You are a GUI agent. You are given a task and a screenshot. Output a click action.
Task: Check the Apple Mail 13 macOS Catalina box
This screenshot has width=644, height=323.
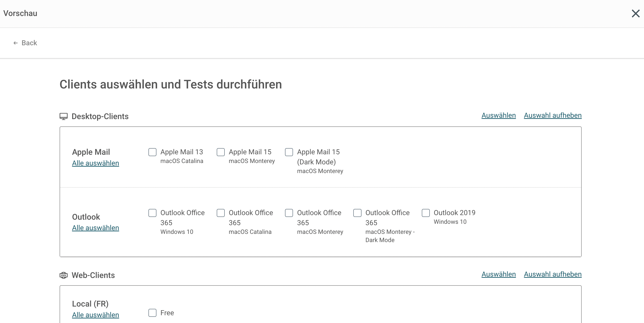point(152,152)
